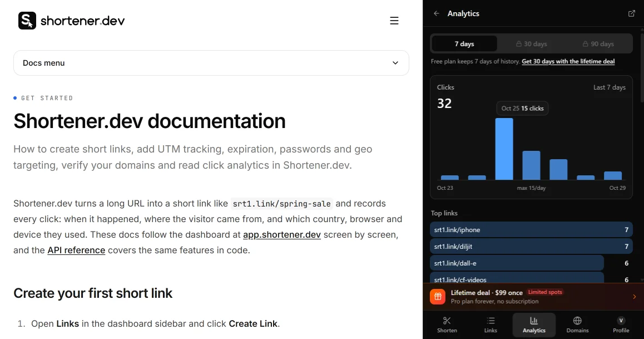Click the 'Limited spots' badge
This screenshot has height=339, width=644.
coord(545,292)
